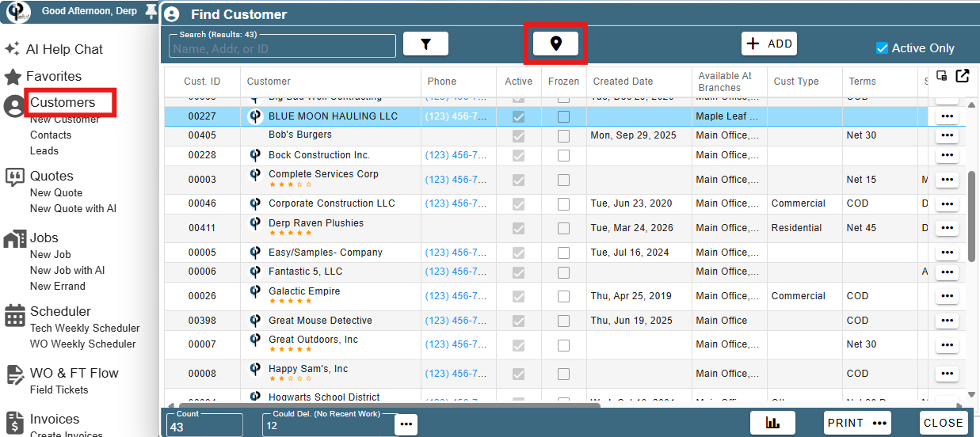Click the star rating under Great Outdoors, Inc
Viewport: 980px width, 437px height.
pyautogui.click(x=290, y=350)
